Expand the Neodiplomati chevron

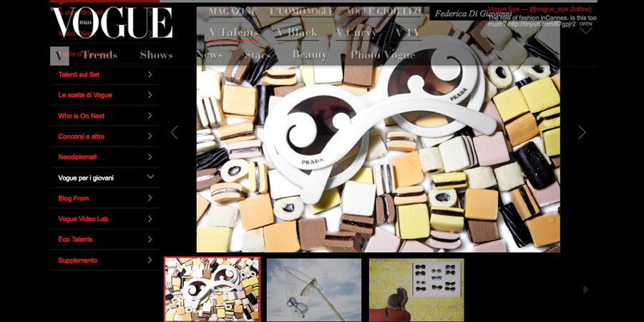[150, 157]
